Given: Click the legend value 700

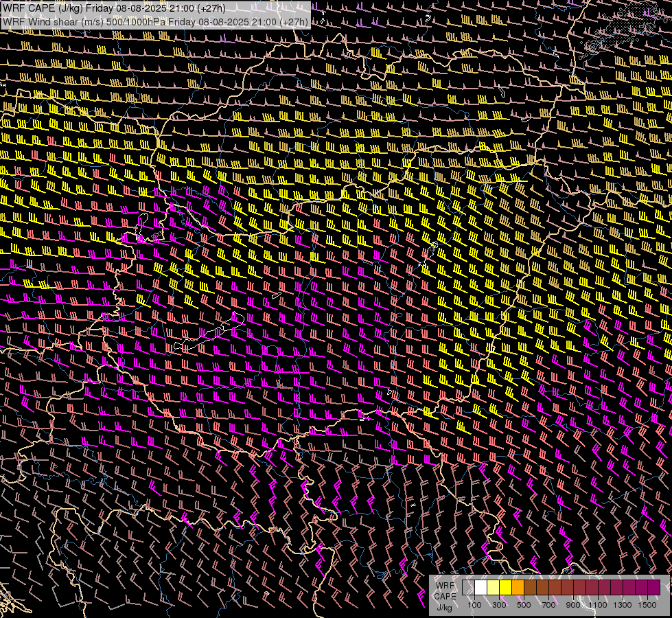Looking at the screenshot, I should pos(548,605).
